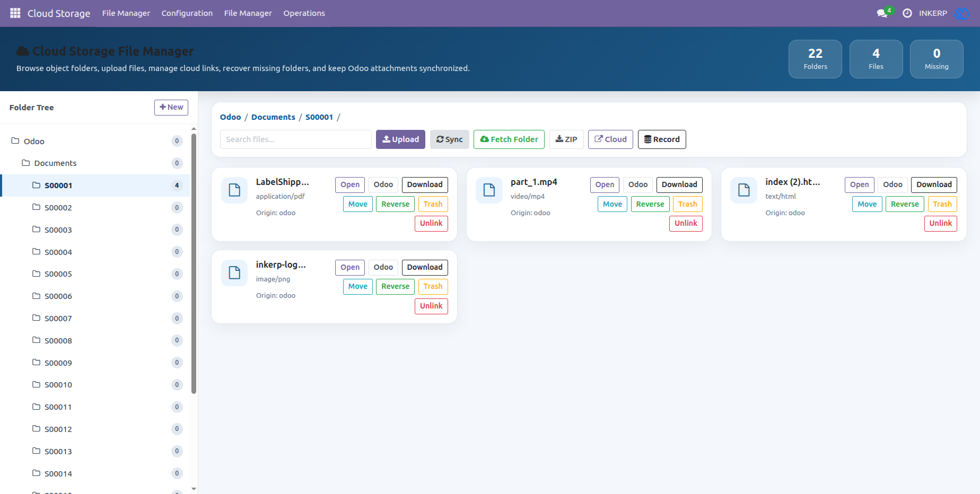
Task: Click the file icon of part_1.mp4 card
Action: click(489, 190)
